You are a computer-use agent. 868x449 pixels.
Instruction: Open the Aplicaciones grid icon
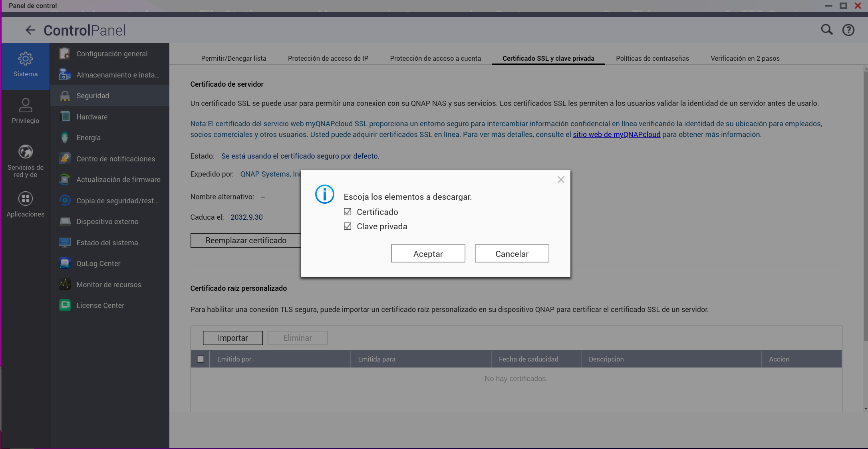pyautogui.click(x=25, y=199)
